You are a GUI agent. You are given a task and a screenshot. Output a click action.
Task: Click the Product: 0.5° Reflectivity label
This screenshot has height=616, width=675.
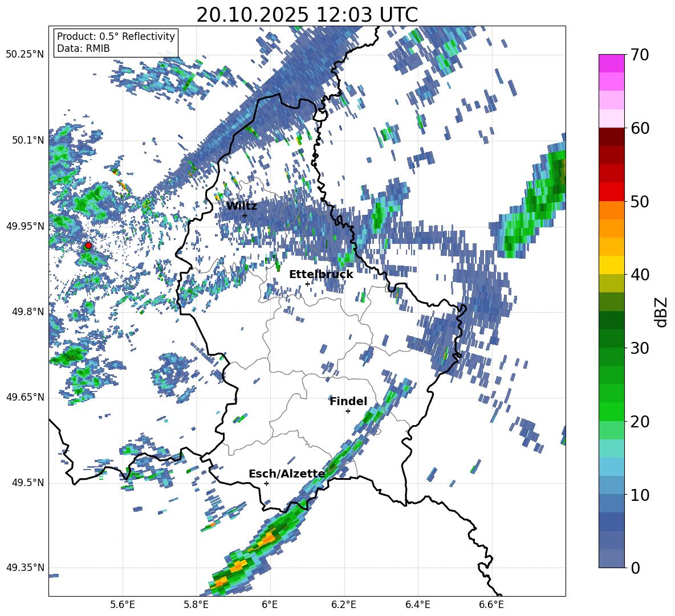tap(116, 36)
